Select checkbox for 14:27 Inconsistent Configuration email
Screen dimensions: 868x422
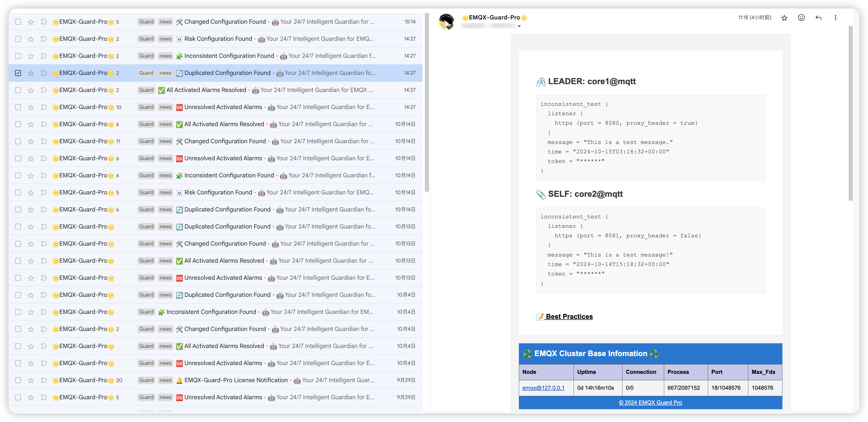18,56
